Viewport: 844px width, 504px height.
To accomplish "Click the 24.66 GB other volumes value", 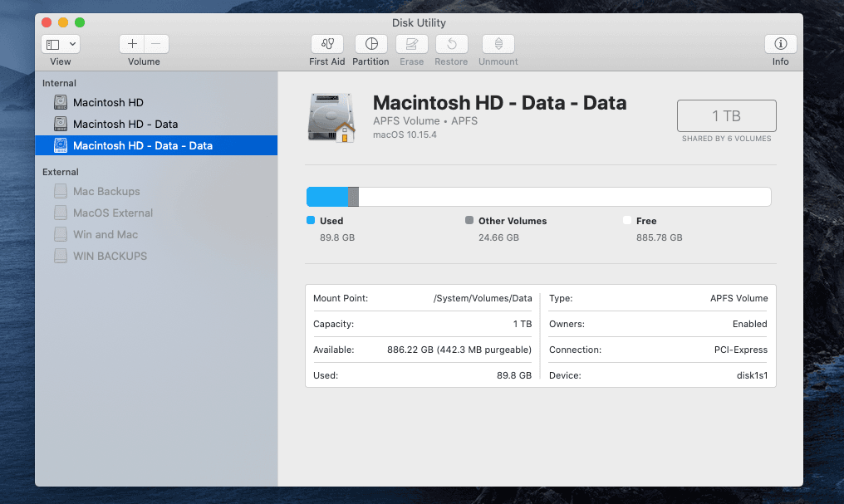I will click(x=498, y=237).
